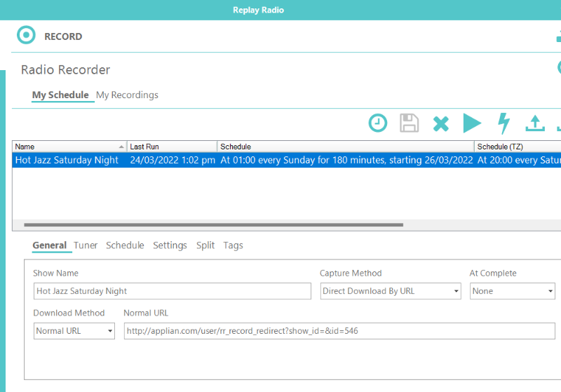Click the 24/03/2022 1:02 pm cell

(173, 160)
